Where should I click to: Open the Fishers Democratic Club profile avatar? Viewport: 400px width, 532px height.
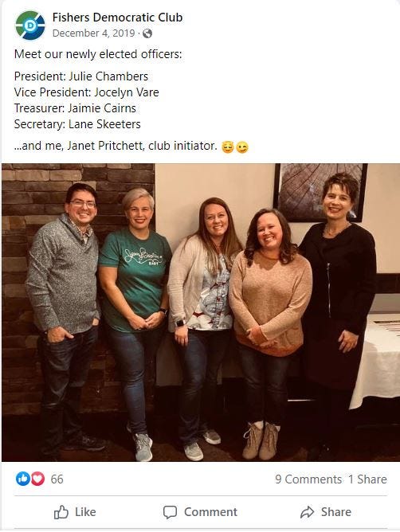(30, 25)
